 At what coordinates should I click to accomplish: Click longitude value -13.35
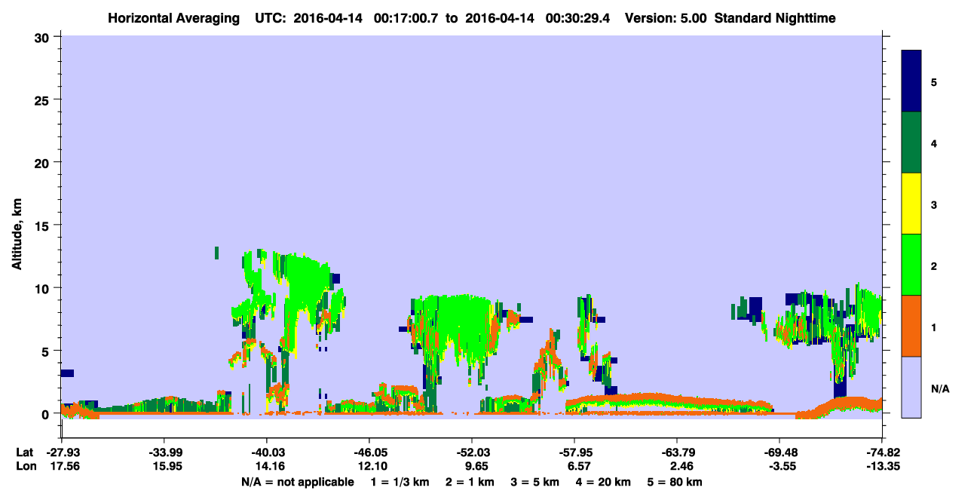(882, 467)
